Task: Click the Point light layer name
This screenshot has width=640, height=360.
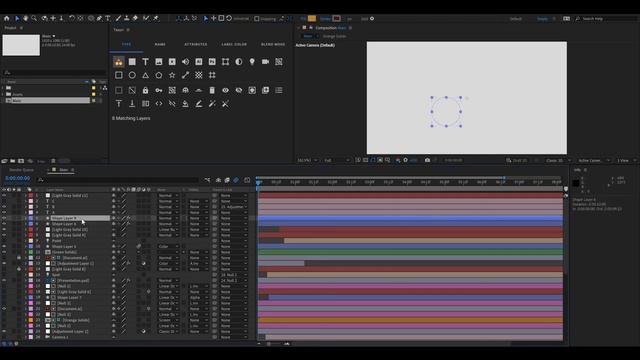Action: tap(56, 241)
